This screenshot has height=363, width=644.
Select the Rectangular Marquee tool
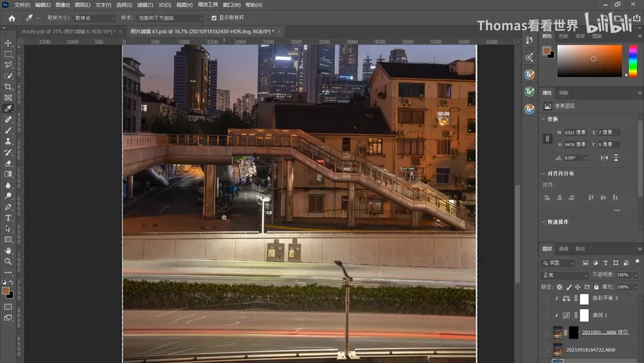(x=8, y=54)
